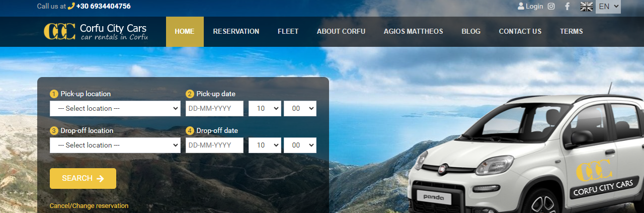Screen dimensions: 644x213
Task: Open the TERMS menu item
Action: coord(572,32)
